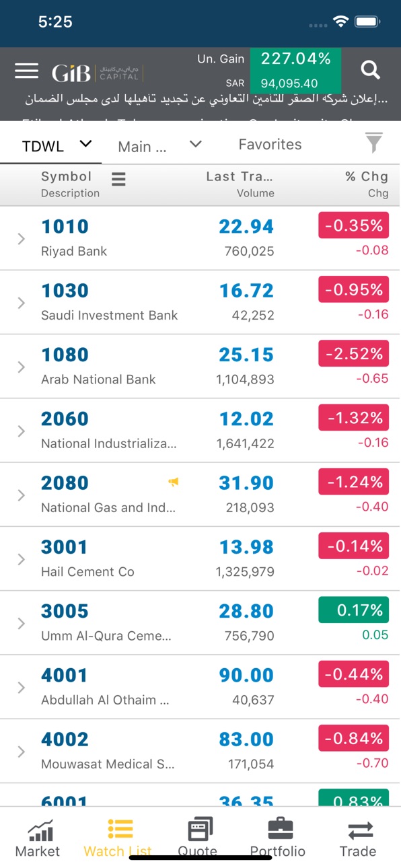Viewport: 401px width, 868px height.
Task: Open the filter funnel icon
Action: pyautogui.click(x=373, y=143)
